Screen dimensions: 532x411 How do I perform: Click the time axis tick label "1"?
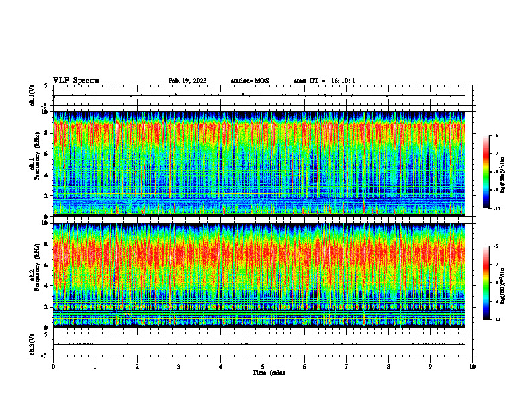tap(95, 367)
